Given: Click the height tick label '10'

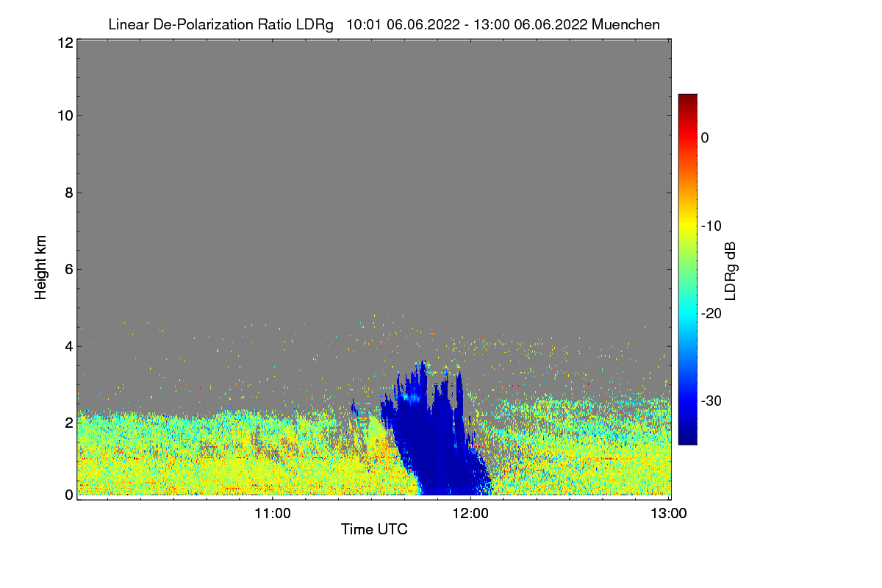Looking at the screenshot, I should coord(64,115).
